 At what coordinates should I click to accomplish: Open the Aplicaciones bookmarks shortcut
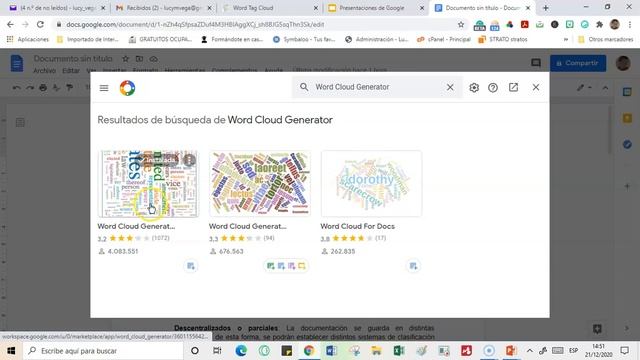[28, 39]
